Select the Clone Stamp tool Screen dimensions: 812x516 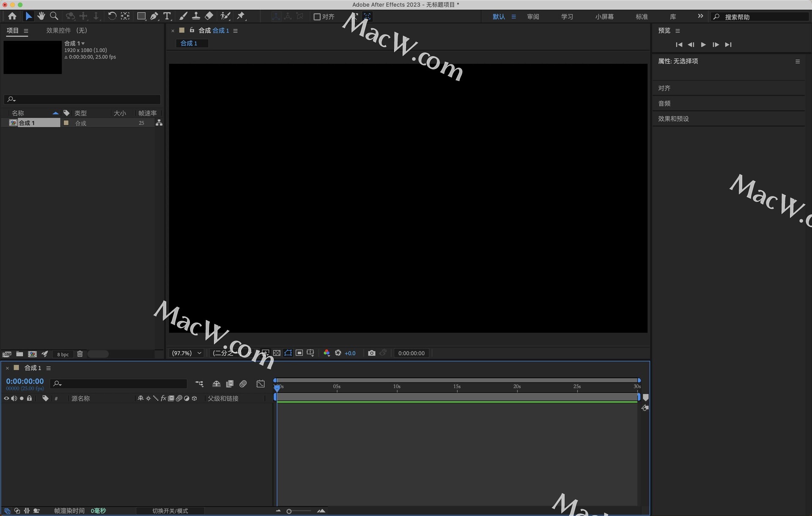196,16
